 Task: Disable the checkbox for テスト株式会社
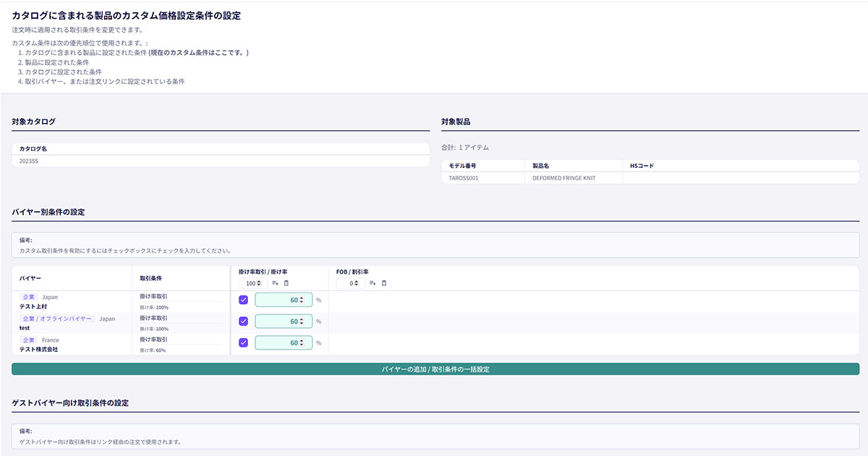pyautogui.click(x=243, y=342)
